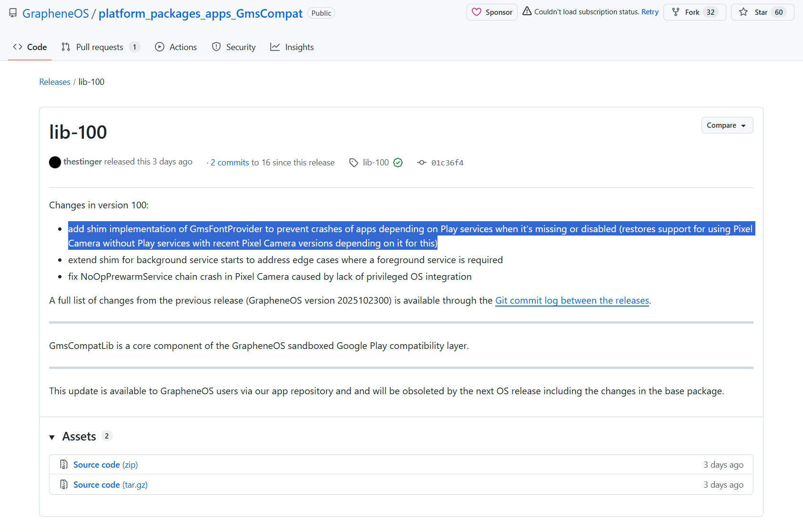Click the green verified checkmark badge
This screenshot has height=532, width=803.
398,163
